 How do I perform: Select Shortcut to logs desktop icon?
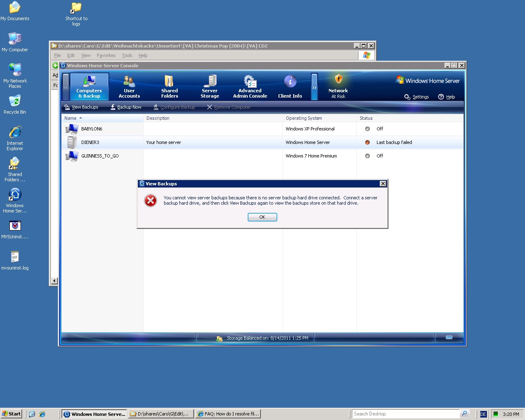76,14
